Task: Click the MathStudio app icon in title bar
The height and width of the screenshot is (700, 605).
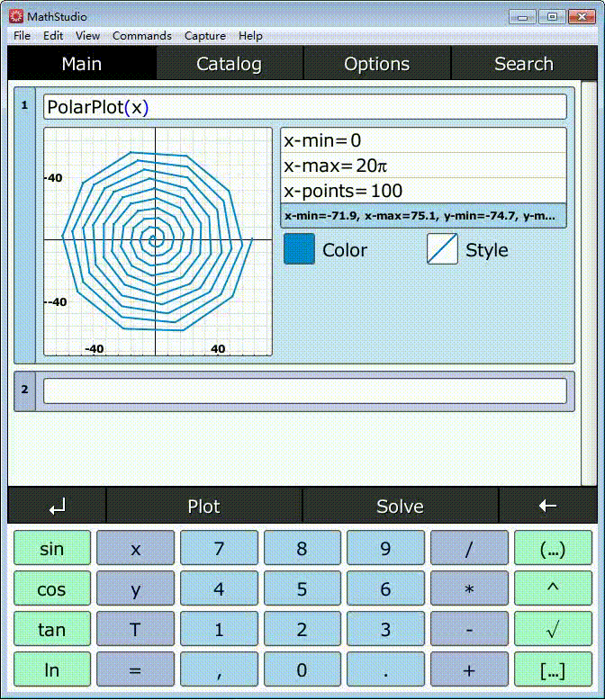Action: [16, 16]
